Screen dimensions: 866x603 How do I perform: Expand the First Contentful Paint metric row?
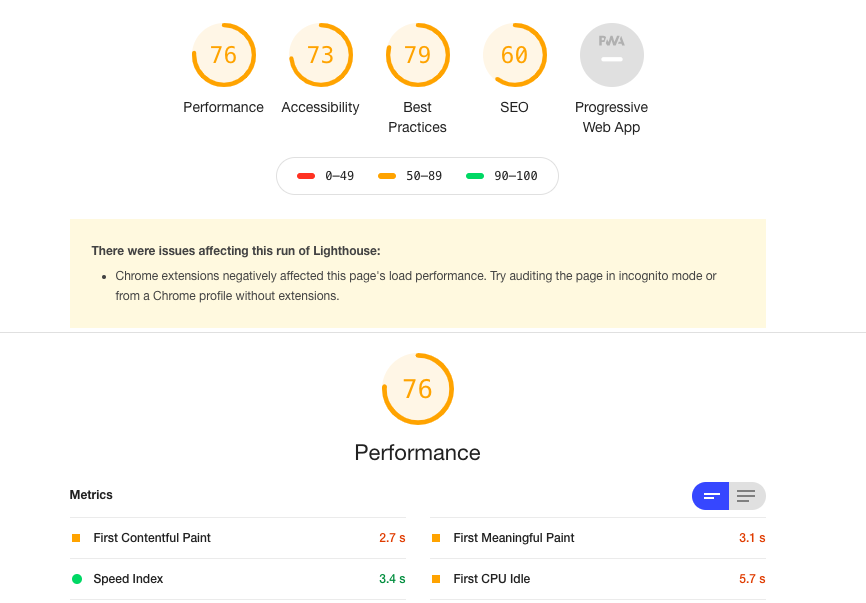(152, 538)
